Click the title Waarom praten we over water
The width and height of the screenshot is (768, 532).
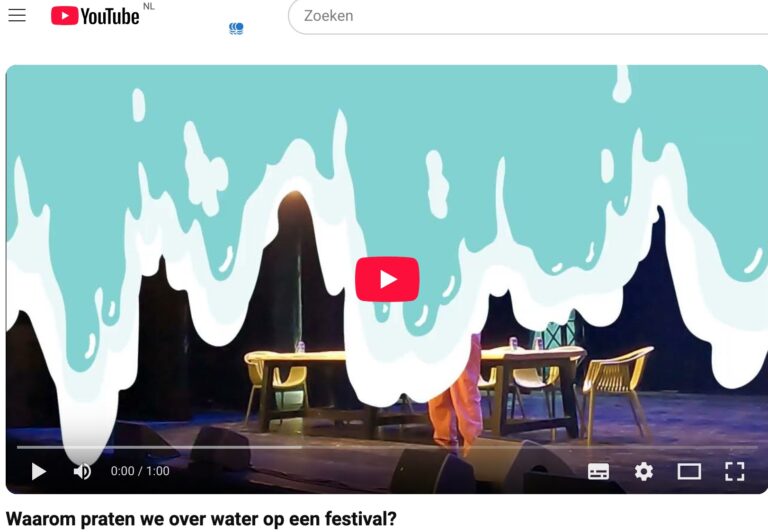click(201, 519)
